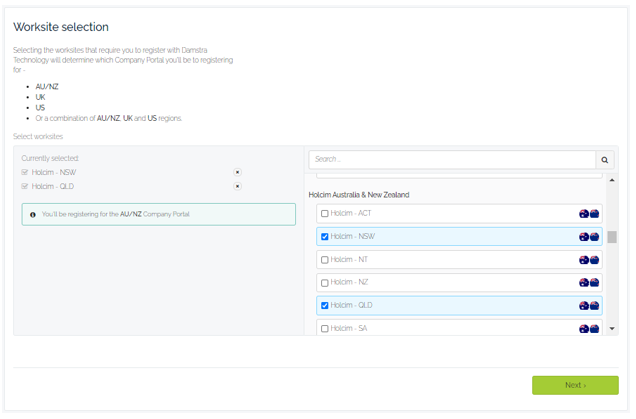Click the 'Holcim - NZ' row label
Viewport: 636px width, 419px height.
(349, 282)
